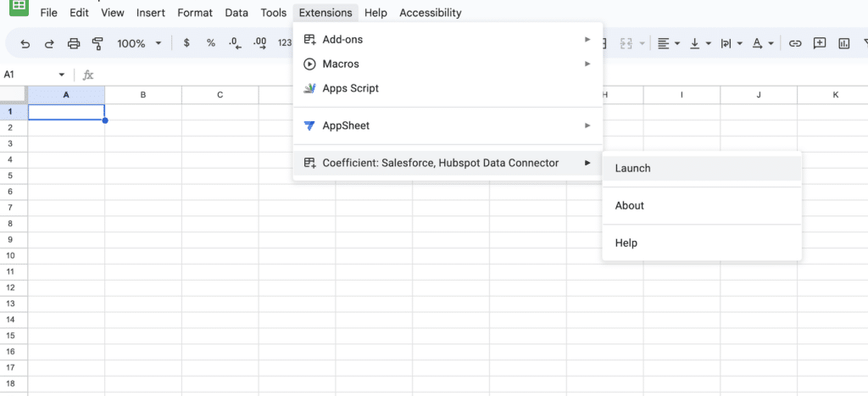Insert a comment via toolbar icon

tap(820, 44)
